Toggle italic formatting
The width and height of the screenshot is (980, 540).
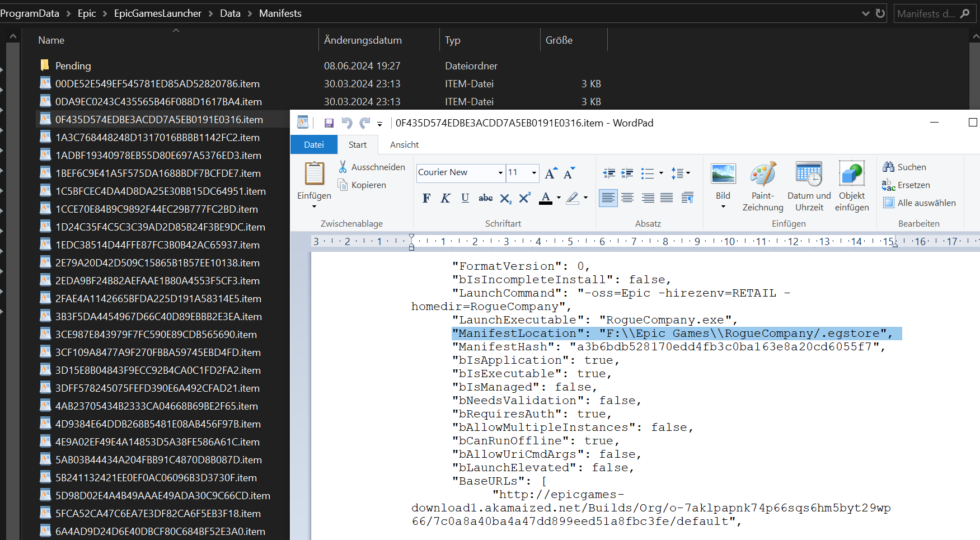click(446, 198)
